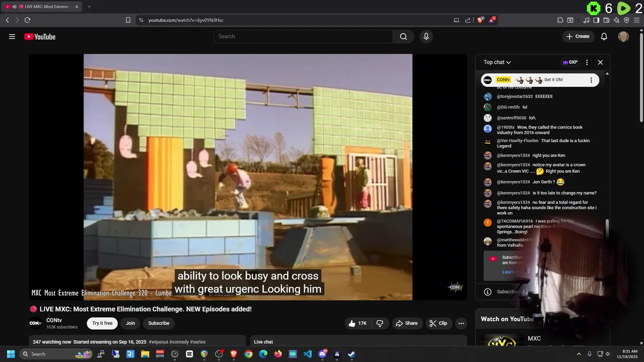The image size is (644, 362).
Task: Open Steam from the taskbar
Action: pos(352,354)
